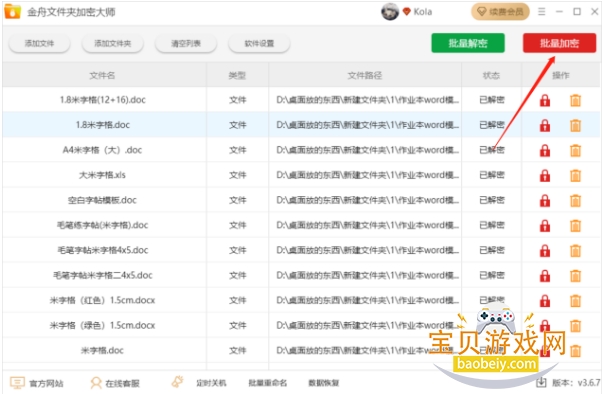
Task: Select file name 毛笔练字帖(米字格).doc
Action: (x=103, y=225)
